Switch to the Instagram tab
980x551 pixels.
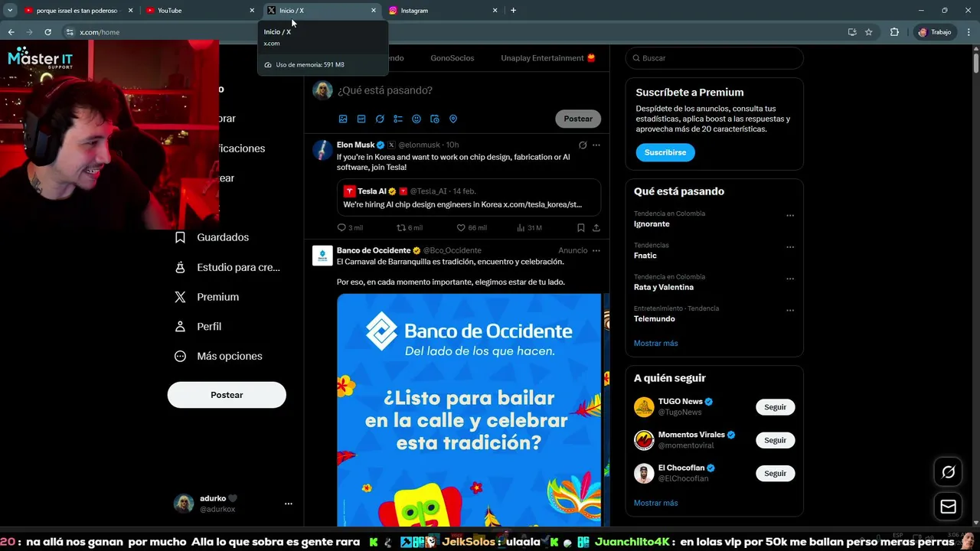(x=443, y=11)
